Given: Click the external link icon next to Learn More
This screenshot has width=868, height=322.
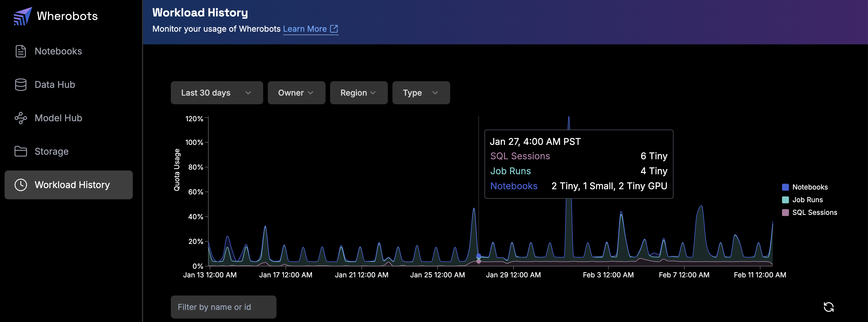Looking at the screenshot, I should pyautogui.click(x=334, y=29).
